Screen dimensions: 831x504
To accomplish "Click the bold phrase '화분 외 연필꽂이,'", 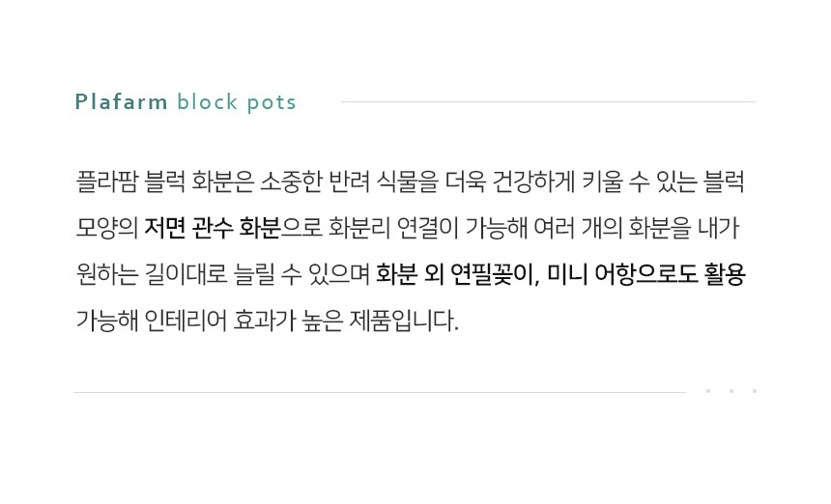I will click(x=457, y=274).
